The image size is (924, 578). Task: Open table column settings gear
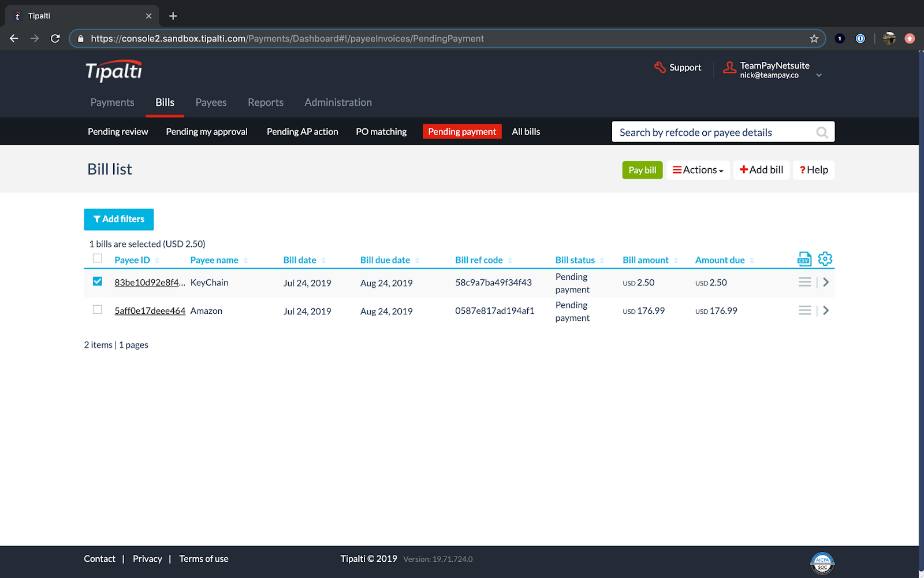pos(825,258)
